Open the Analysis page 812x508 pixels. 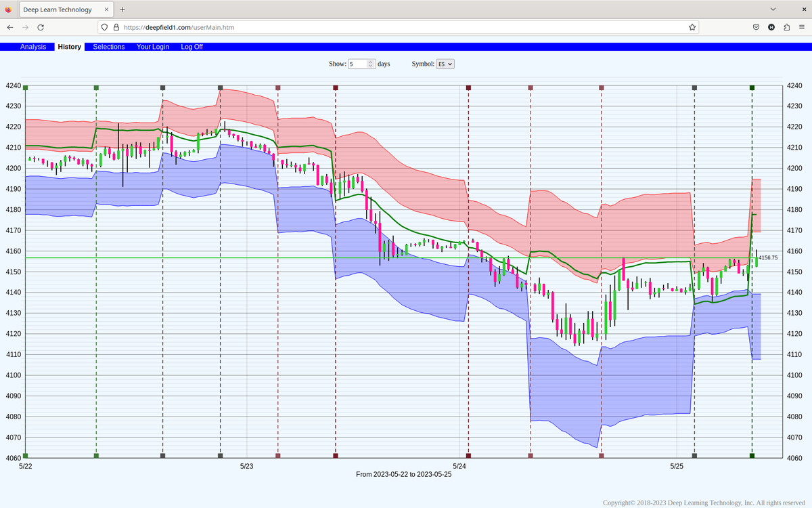tap(33, 47)
